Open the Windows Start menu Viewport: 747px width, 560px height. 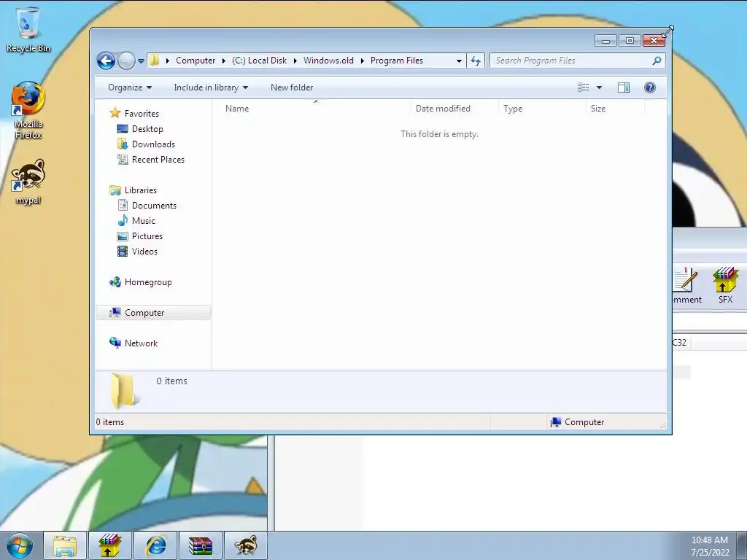20,545
